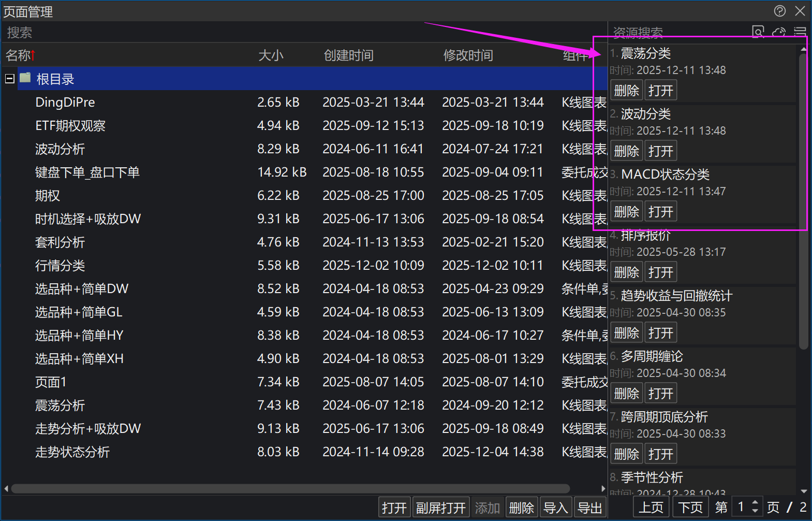Click the 搜索 search input field

(300, 33)
